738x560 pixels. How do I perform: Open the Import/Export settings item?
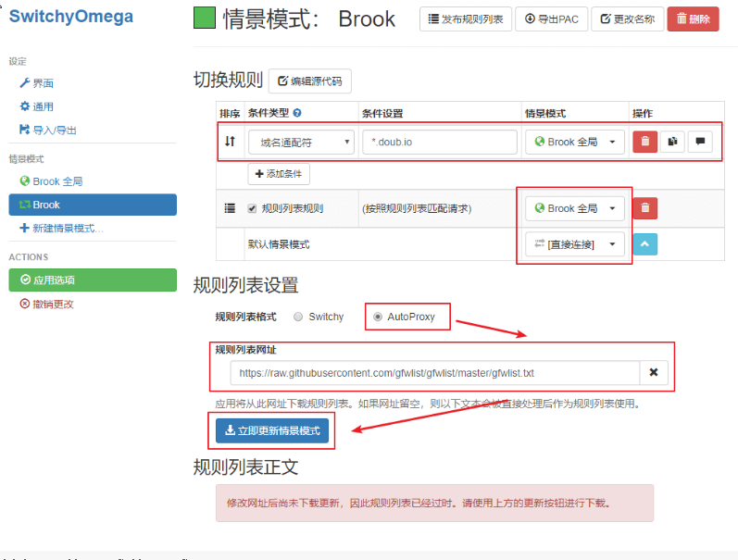pos(48,130)
